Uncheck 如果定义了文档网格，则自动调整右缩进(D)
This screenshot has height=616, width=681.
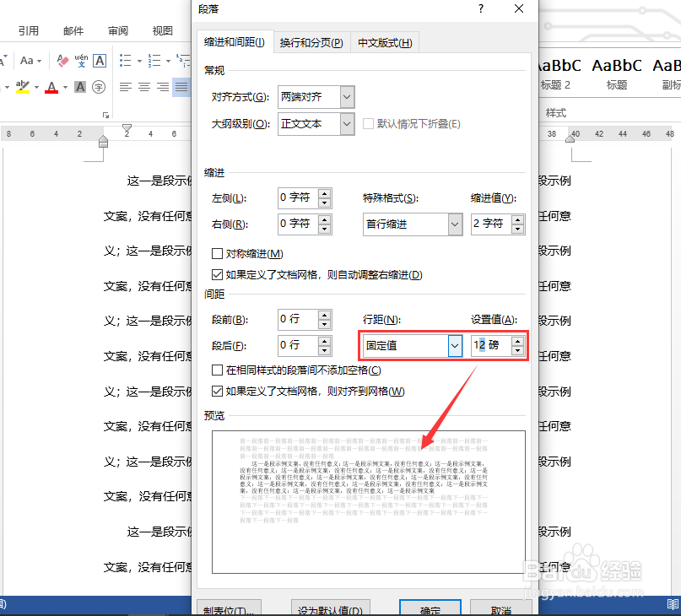[x=217, y=274]
